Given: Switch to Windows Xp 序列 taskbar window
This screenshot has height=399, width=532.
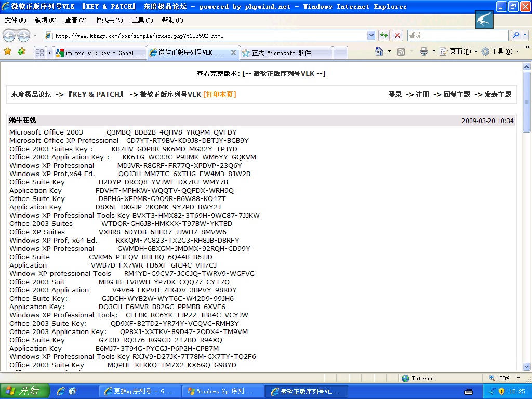Looking at the screenshot, I should (223, 392).
